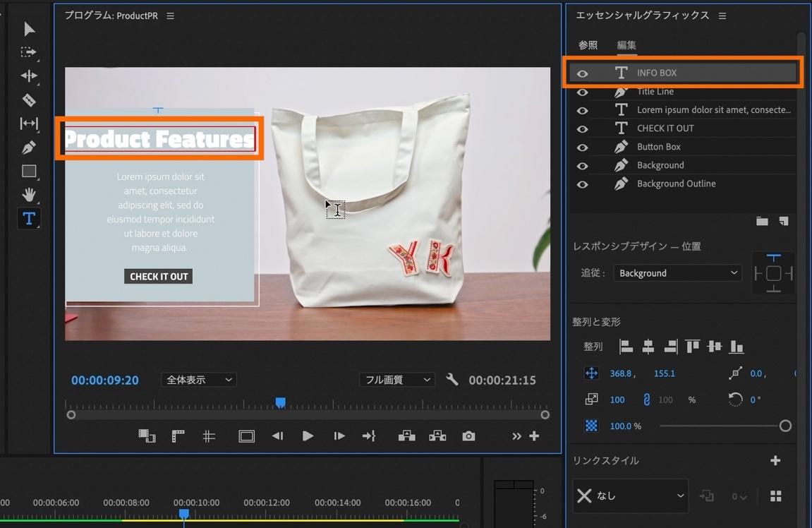
Task: Align layer to horizontal center
Action: [648, 346]
